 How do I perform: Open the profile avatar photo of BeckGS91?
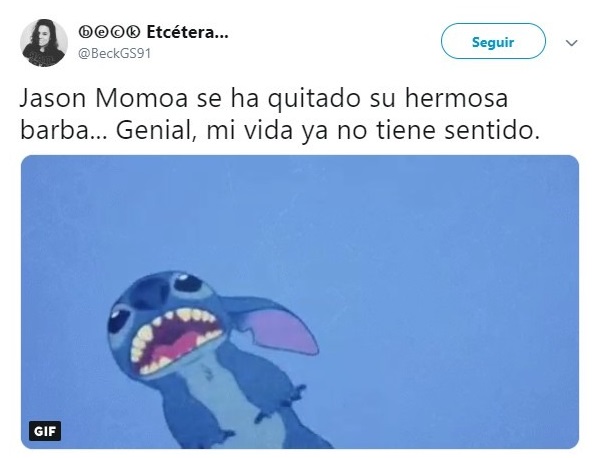44,43
